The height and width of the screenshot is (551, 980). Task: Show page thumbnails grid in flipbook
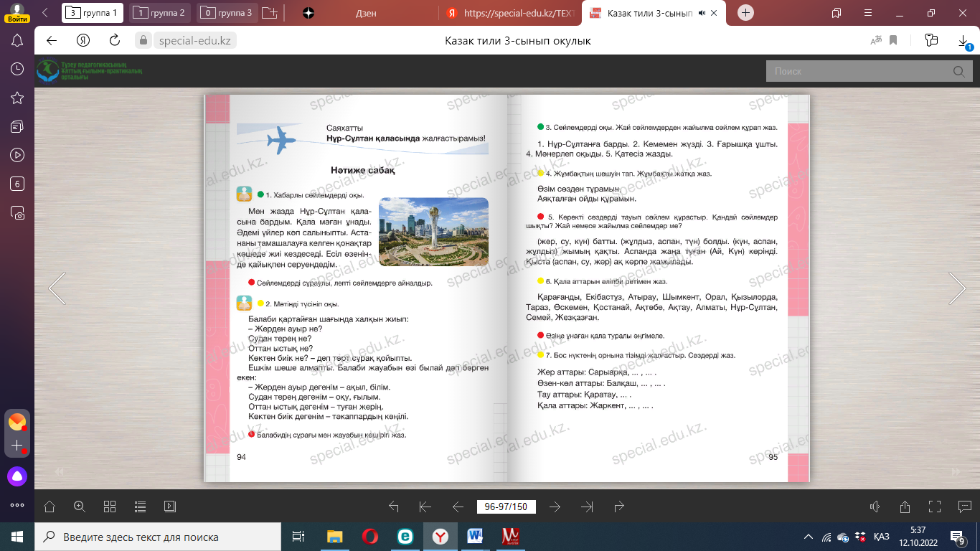(110, 507)
